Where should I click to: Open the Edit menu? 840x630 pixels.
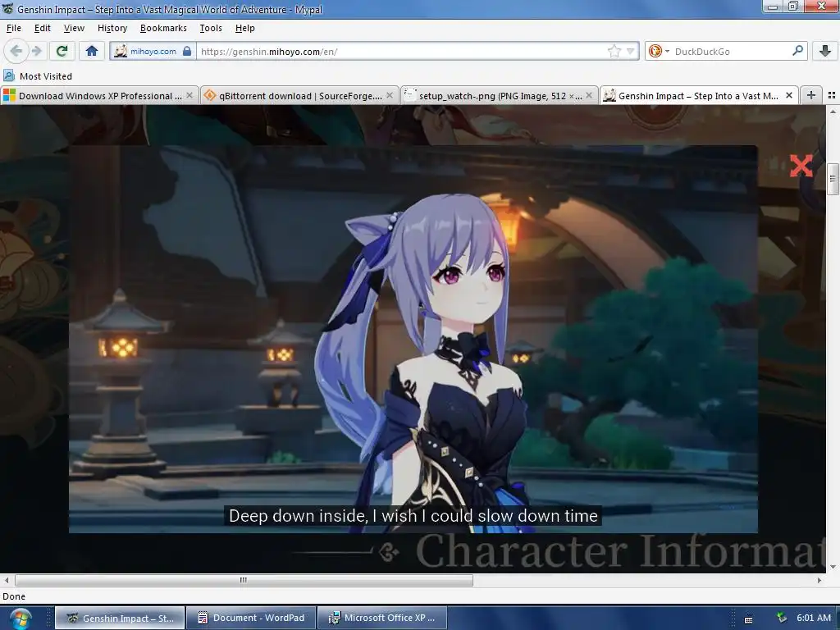pyautogui.click(x=43, y=28)
